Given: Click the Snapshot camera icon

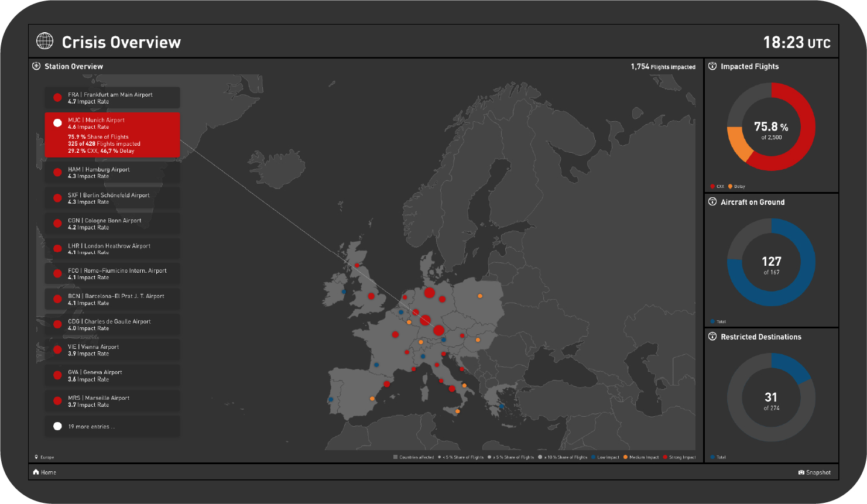Looking at the screenshot, I should coord(801,472).
